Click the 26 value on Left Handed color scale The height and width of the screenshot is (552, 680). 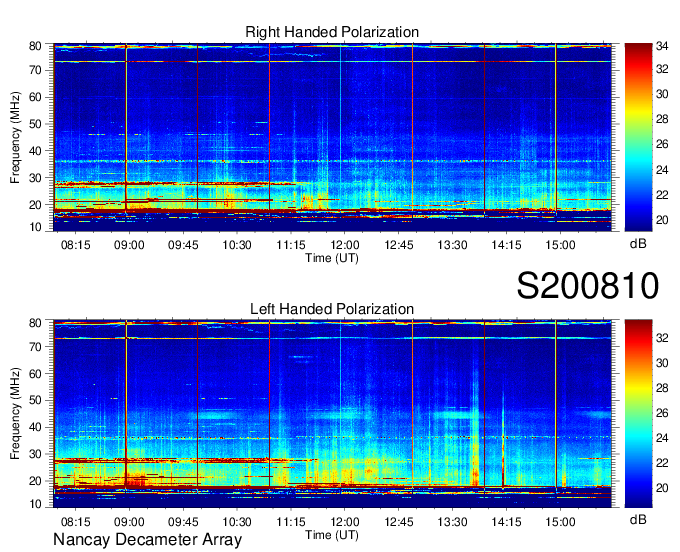coord(662,413)
